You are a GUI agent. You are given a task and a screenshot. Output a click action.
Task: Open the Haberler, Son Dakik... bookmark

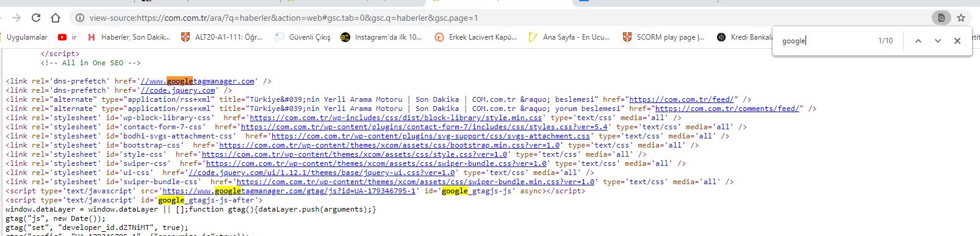pyautogui.click(x=129, y=37)
